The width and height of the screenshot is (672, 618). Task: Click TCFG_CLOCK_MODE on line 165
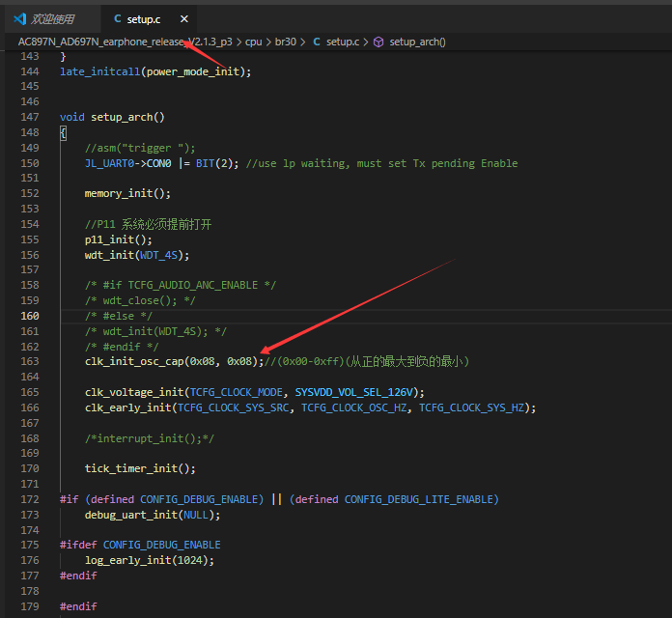tap(237, 392)
